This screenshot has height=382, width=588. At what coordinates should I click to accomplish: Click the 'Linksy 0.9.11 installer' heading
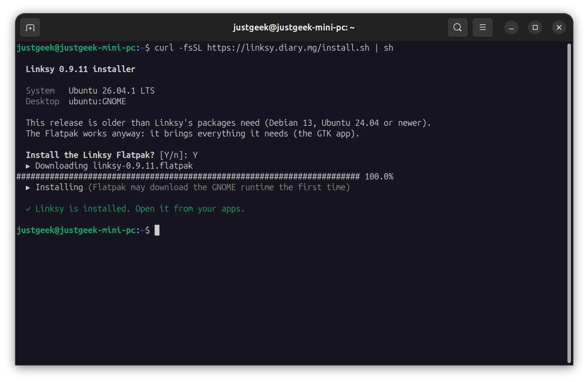pyautogui.click(x=81, y=69)
